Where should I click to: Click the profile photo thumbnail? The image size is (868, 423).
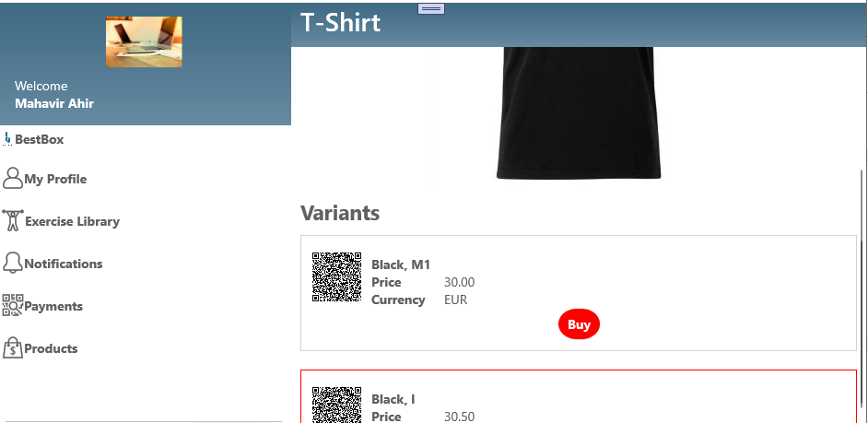[x=144, y=41]
